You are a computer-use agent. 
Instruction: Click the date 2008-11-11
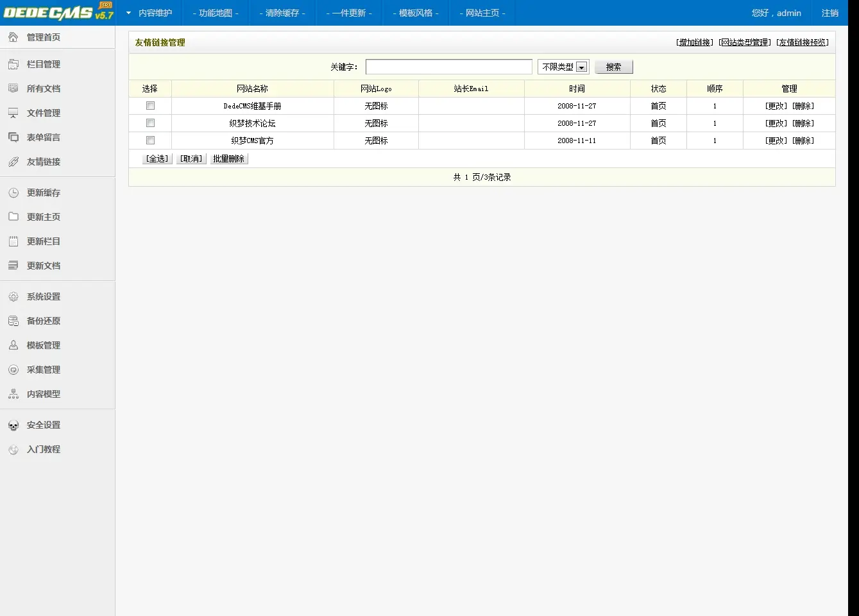577,141
